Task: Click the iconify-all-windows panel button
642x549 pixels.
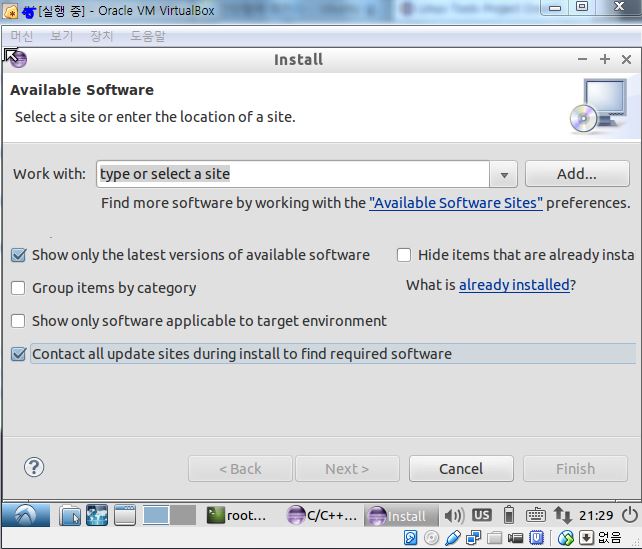Action: click(125, 515)
